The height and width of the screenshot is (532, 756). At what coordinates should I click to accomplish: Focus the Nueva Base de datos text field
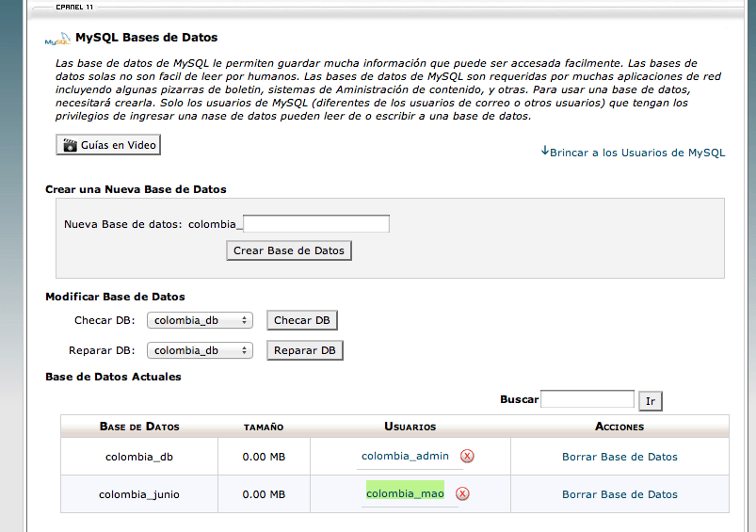(x=316, y=224)
